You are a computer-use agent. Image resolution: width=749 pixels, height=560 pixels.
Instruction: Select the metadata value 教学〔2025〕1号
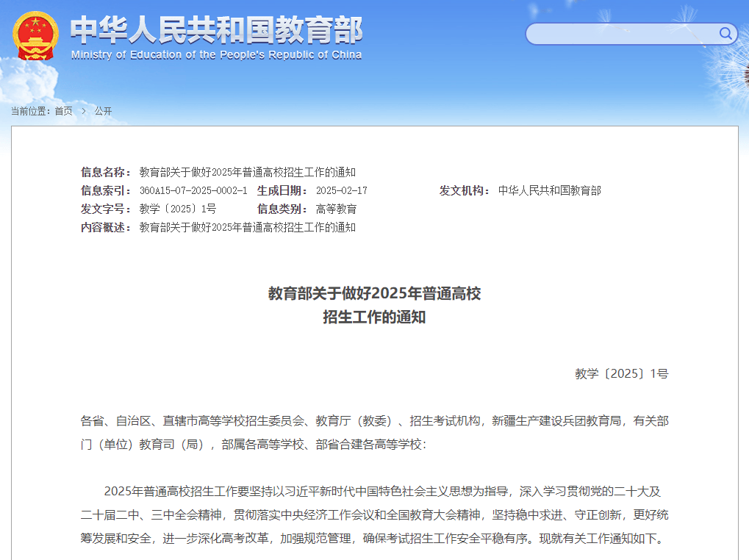(x=178, y=209)
